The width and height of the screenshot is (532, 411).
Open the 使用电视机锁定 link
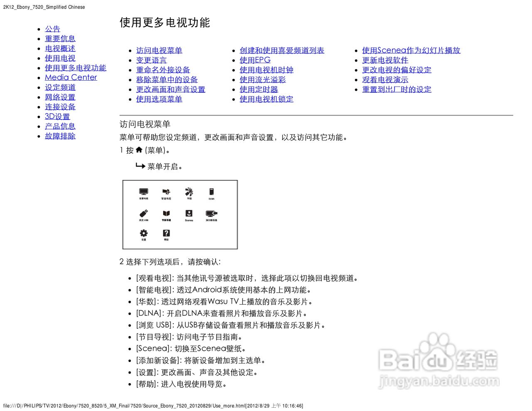pyautogui.click(x=266, y=99)
